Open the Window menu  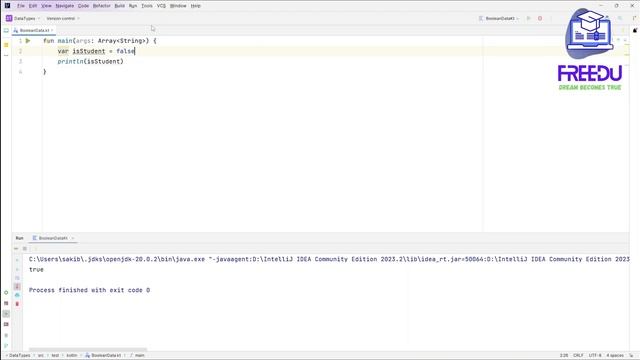(x=178, y=6)
